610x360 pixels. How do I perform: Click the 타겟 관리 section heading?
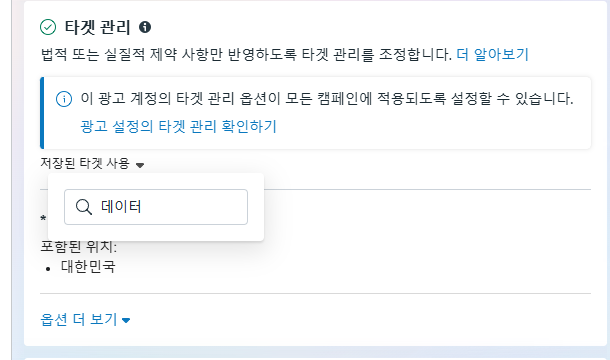[x=97, y=27]
